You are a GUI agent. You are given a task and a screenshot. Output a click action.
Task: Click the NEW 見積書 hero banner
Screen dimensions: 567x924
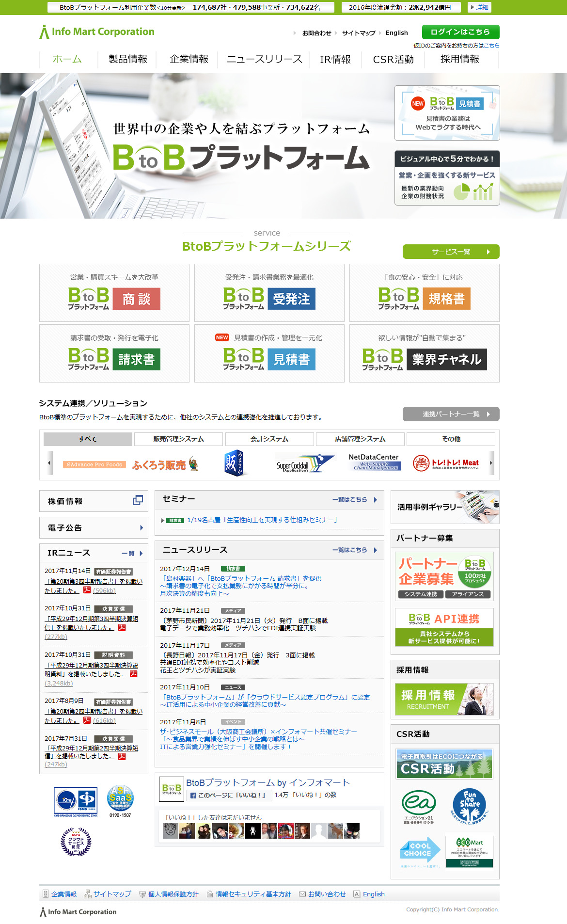447,113
